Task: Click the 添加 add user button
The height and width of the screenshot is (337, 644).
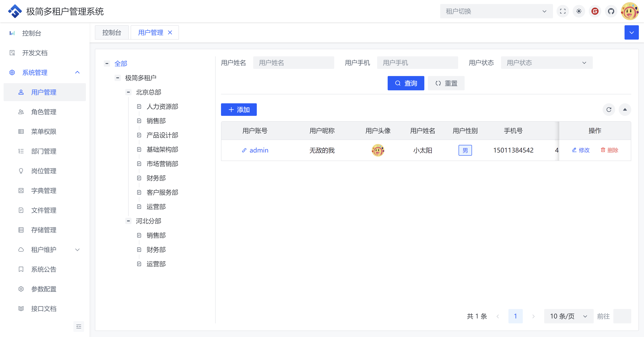Action: (238, 110)
